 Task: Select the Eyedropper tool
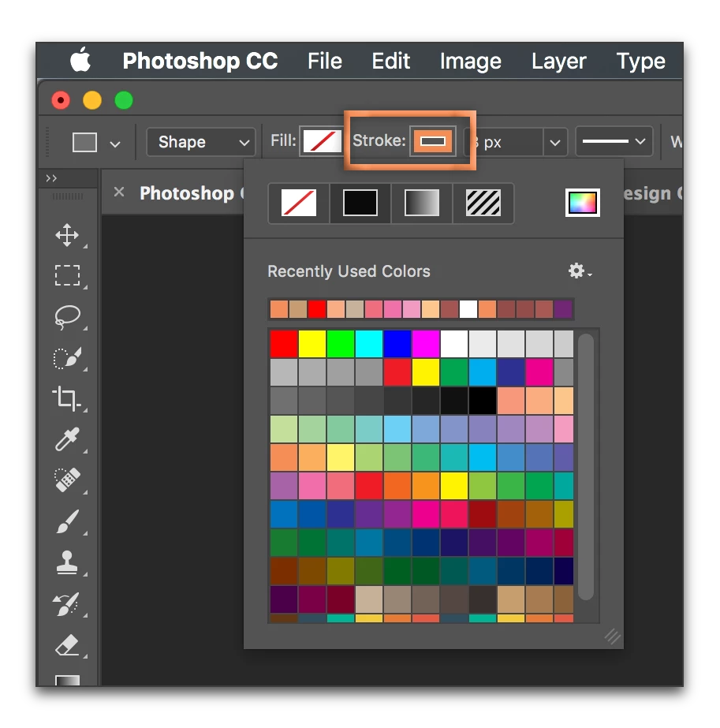point(68,439)
